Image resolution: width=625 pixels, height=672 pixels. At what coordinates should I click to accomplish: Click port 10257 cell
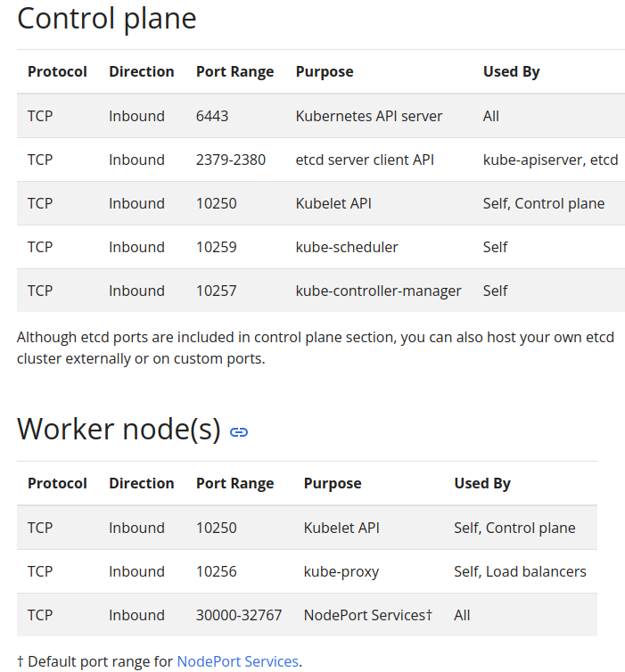click(217, 291)
